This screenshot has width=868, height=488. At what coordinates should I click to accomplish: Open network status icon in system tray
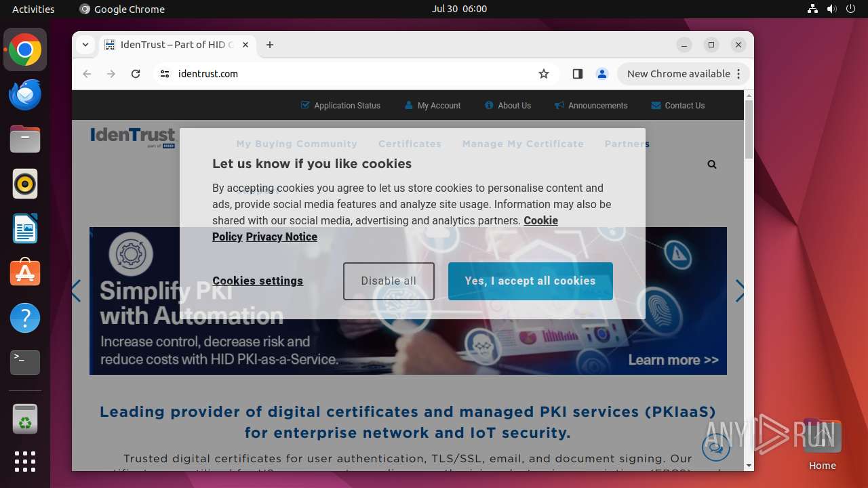pos(812,9)
